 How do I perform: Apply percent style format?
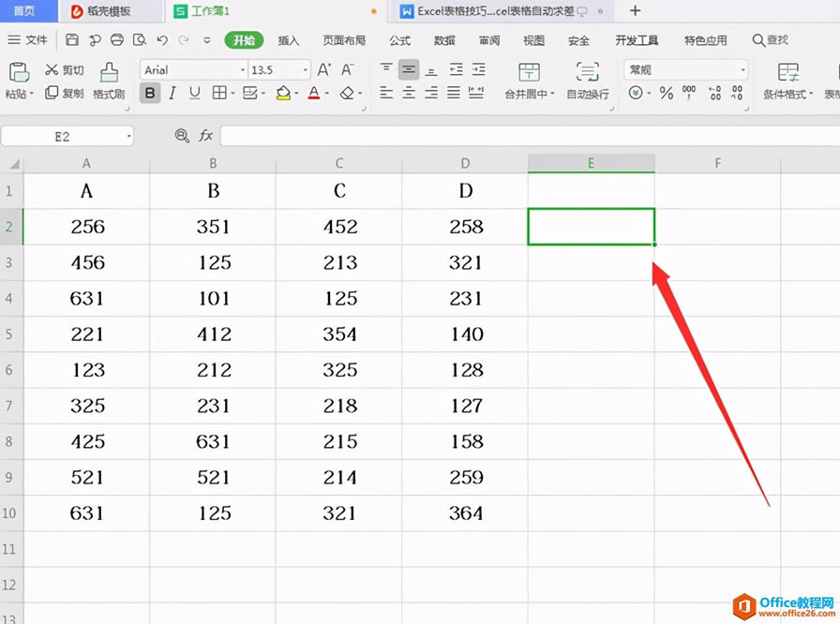(667, 93)
